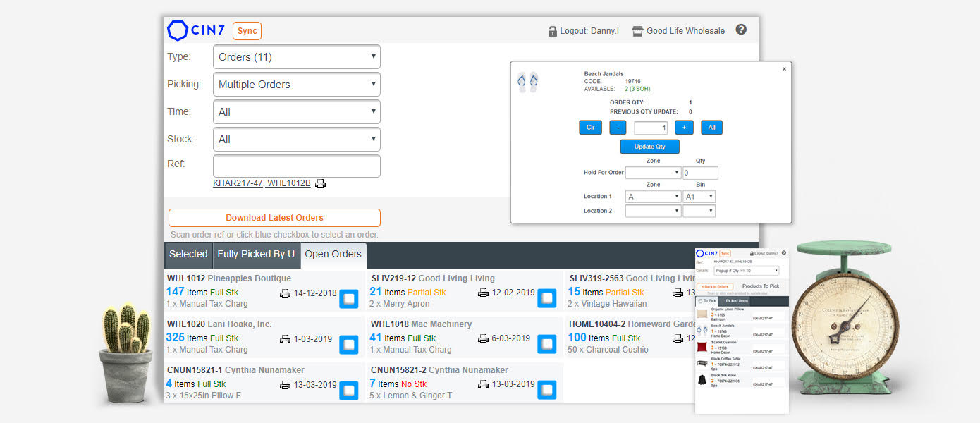Image resolution: width=980 pixels, height=423 pixels.
Task: Switch to Fully Picked By U tab
Action: click(x=256, y=255)
